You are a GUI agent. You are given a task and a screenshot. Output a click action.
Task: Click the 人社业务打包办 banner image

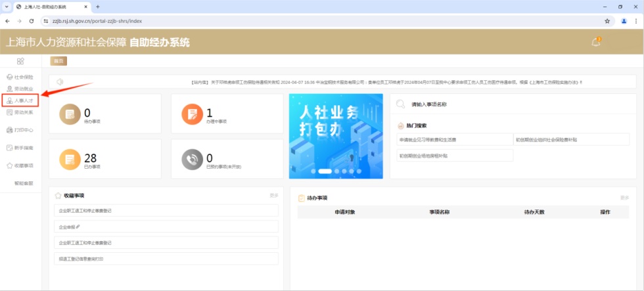pyautogui.click(x=336, y=135)
